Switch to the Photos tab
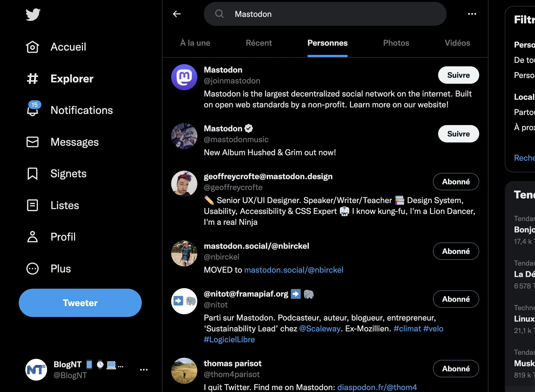The image size is (535, 392). (x=396, y=43)
